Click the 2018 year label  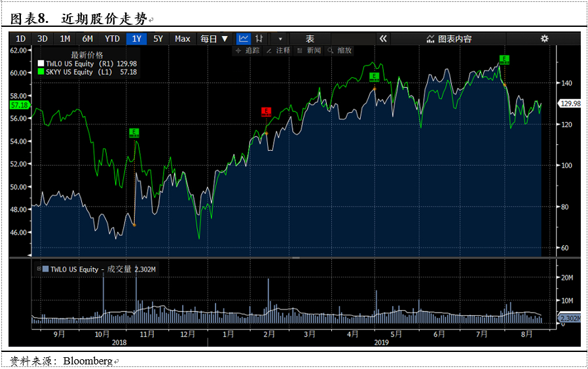[119, 342]
